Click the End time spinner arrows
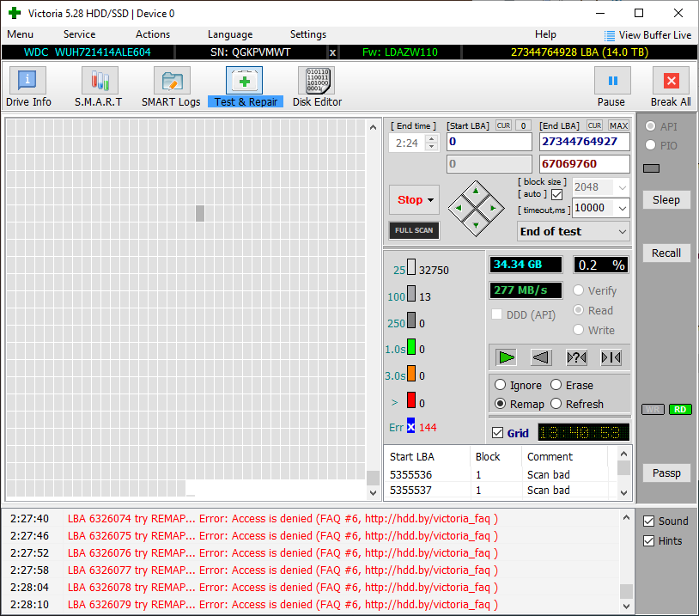Image resolution: width=699 pixels, height=616 pixels. pos(431,143)
